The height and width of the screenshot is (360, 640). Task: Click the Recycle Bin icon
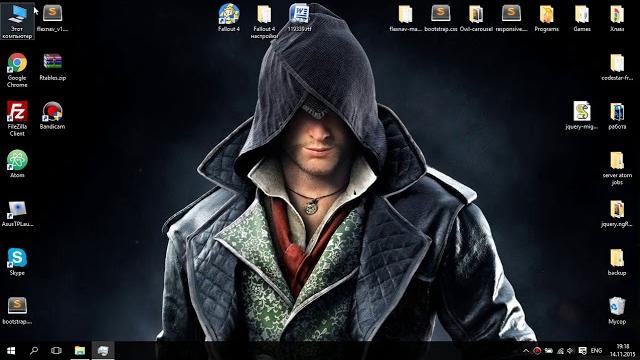pos(617,310)
